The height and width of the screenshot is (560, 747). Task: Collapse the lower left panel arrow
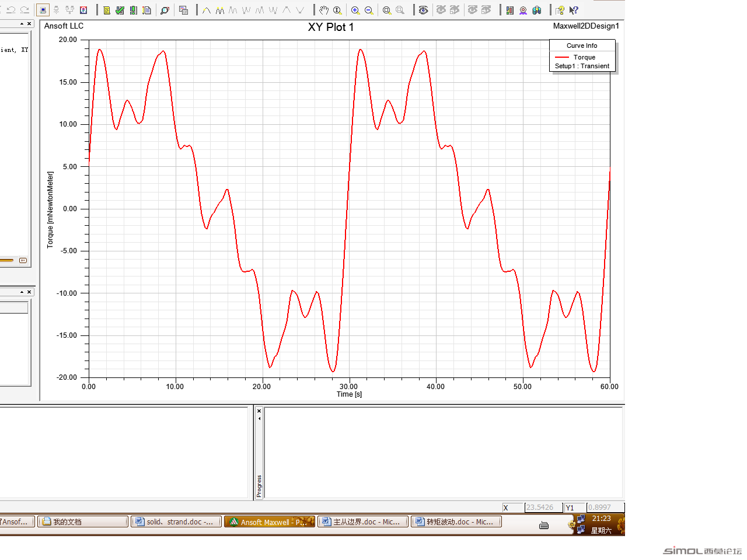click(x=22, y=292)
